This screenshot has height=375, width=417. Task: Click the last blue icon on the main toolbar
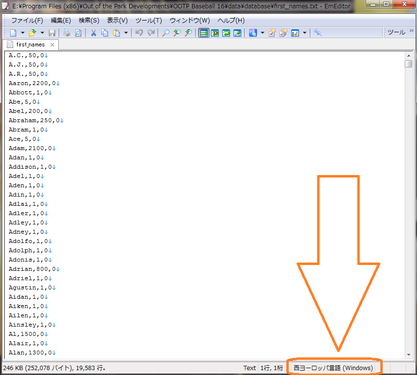318,33
